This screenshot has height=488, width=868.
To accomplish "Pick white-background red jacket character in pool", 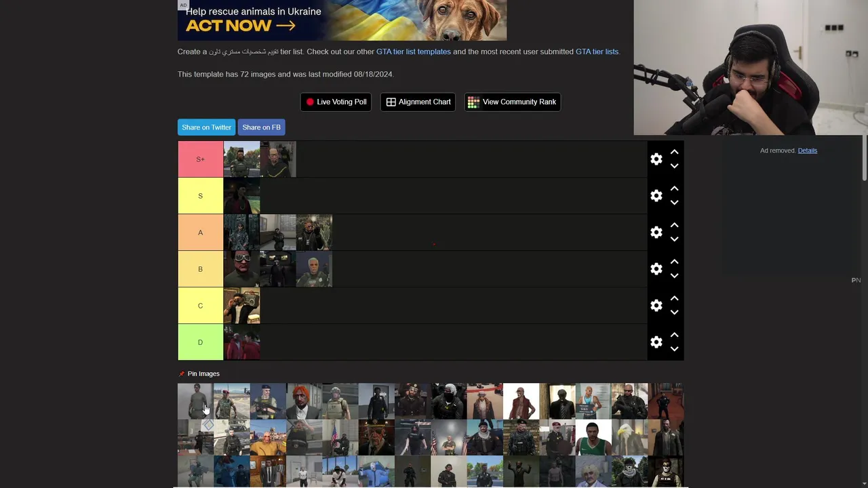I will click(521, 401).
